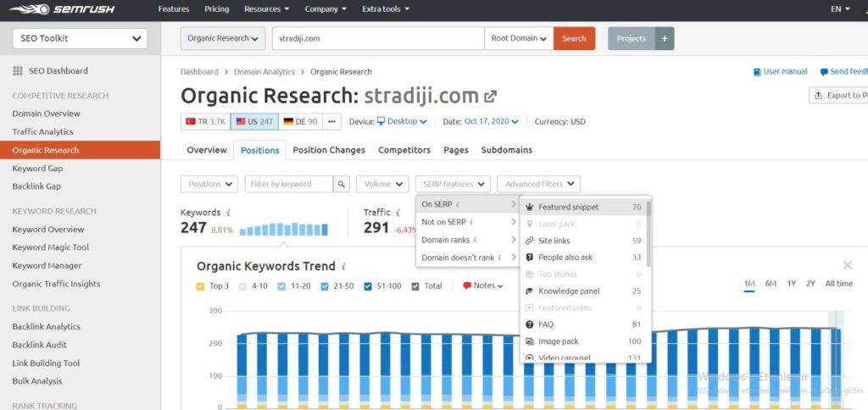Toggle the 4-10 positions checkbox
Image resolution: width=868 pixels, height=410 pixels.
(242, 286)
